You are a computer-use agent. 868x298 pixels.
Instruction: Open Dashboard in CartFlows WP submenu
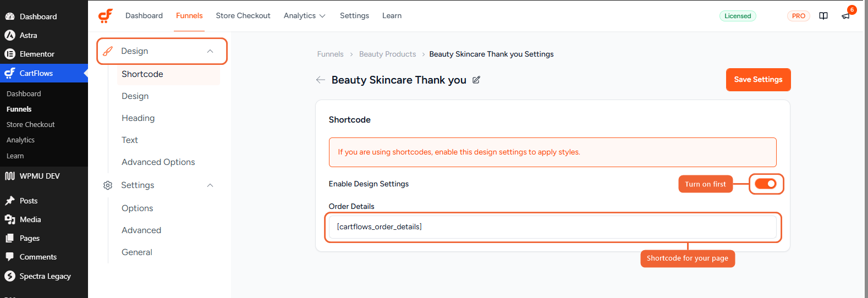point(24,93)
